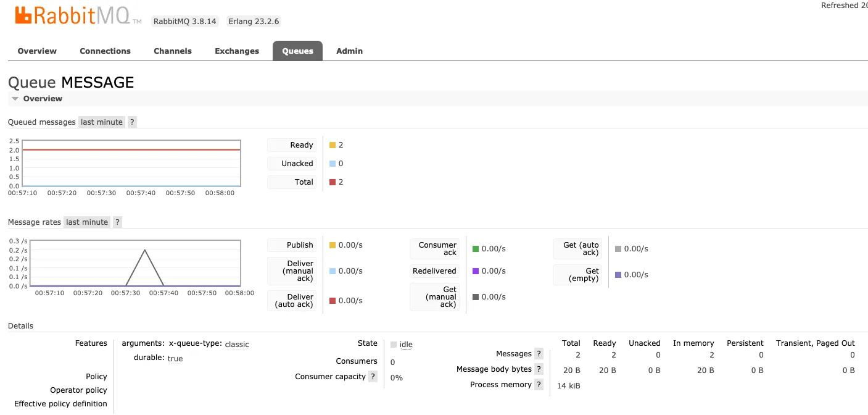Change Queued messages last minute range
This screenshot has width=868, height=415.
click(102, 122)
